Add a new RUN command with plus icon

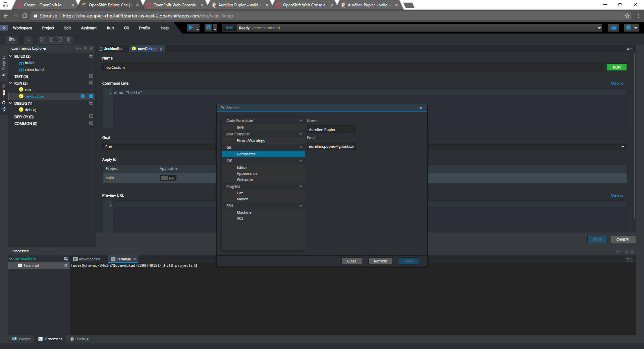(x=91, y=83)
